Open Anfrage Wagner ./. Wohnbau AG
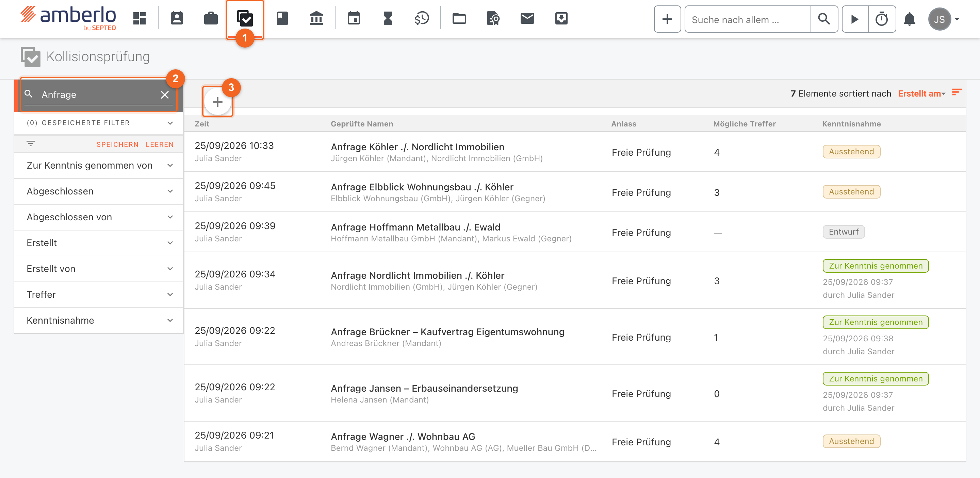 coord(403,437)
